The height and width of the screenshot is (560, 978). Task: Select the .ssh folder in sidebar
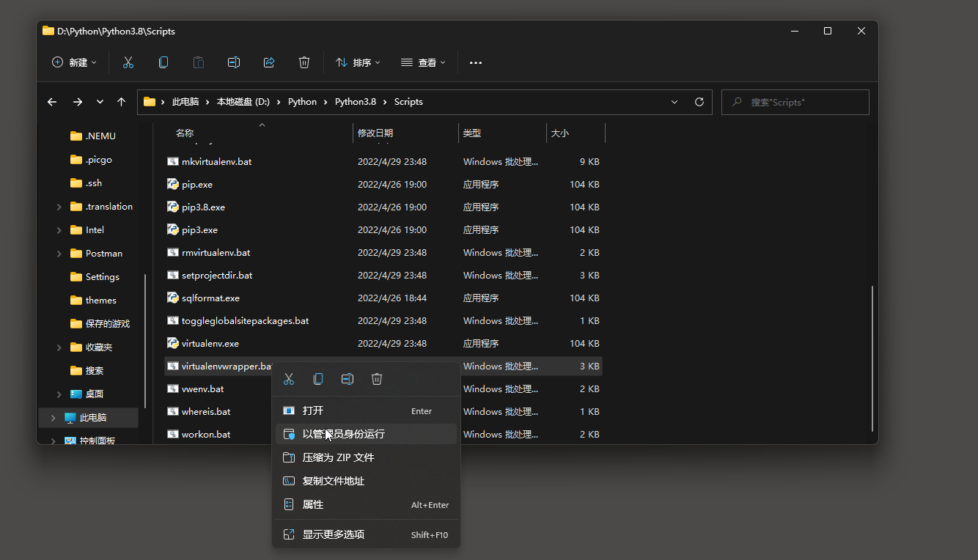tap(89, 183)
